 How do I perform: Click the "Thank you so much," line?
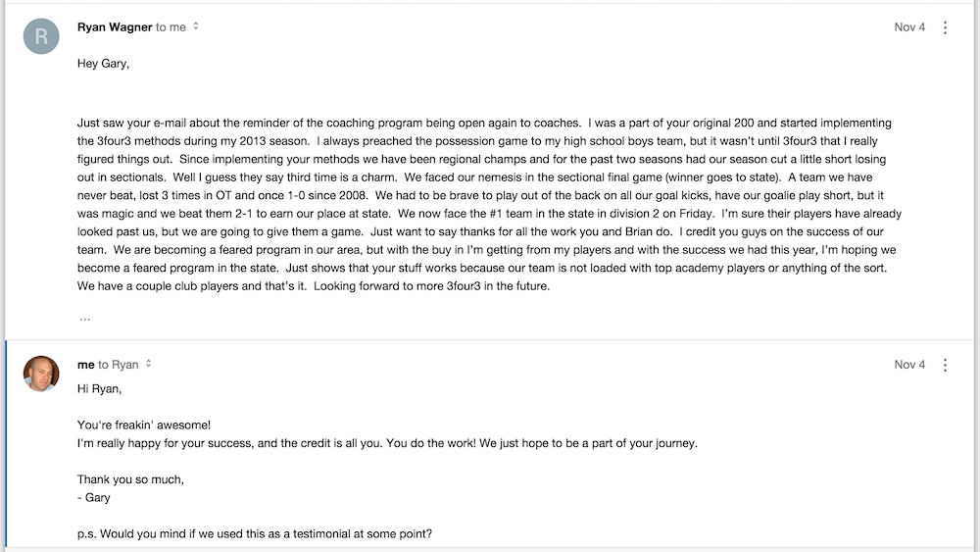click(x=130, y=479)
